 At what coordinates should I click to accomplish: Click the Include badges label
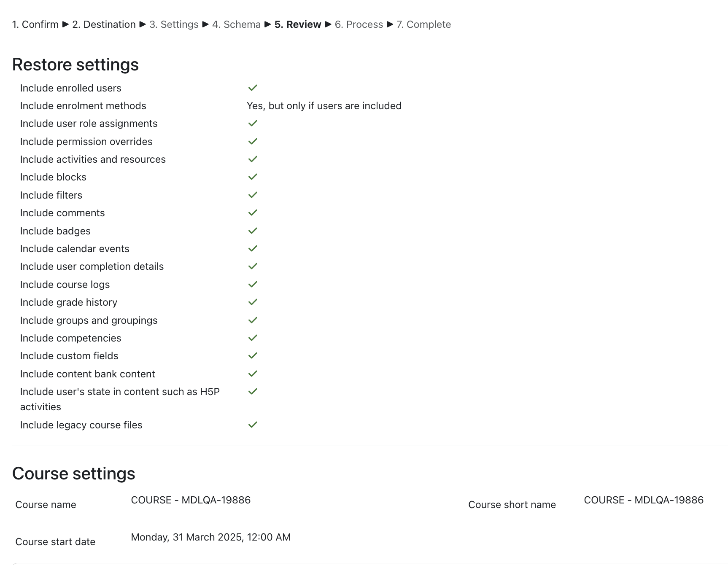55,231
